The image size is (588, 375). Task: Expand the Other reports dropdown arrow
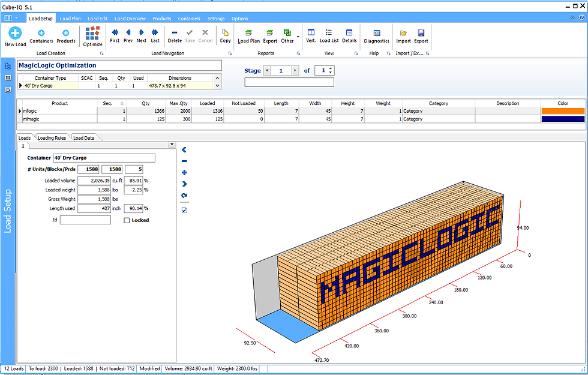[298, 37]
